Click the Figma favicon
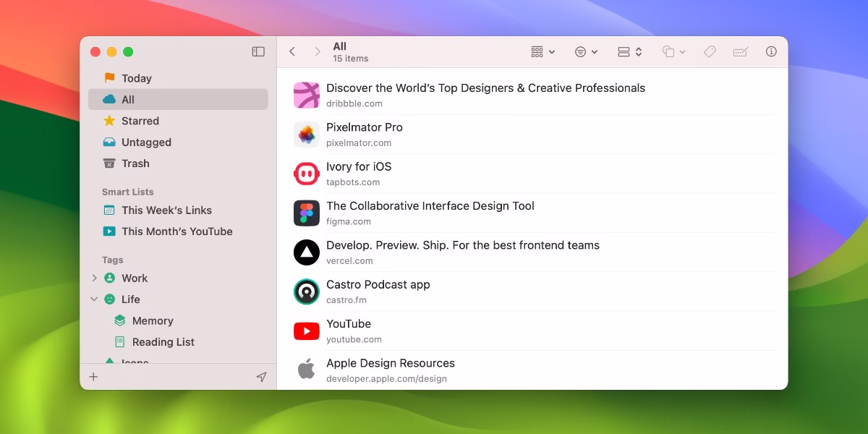Image resolution: width=868 pixels, height=434 pixels. tap(307, 213)
